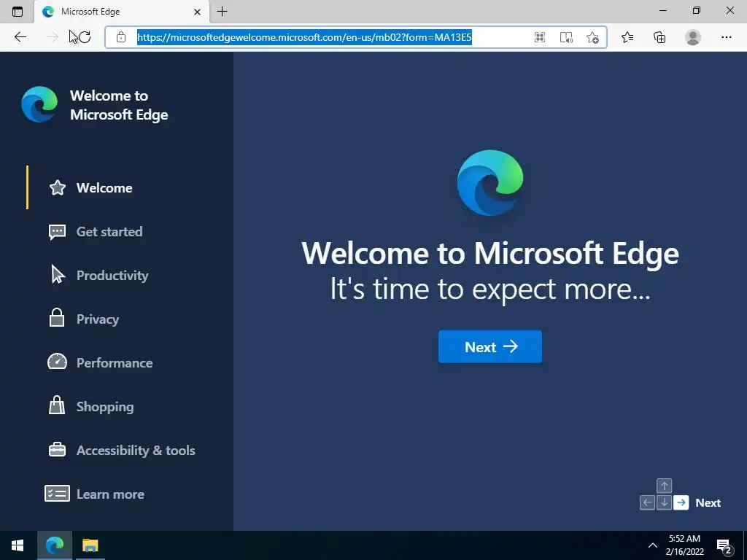Open File Explorer from taskbar

[x=90, y=545]
